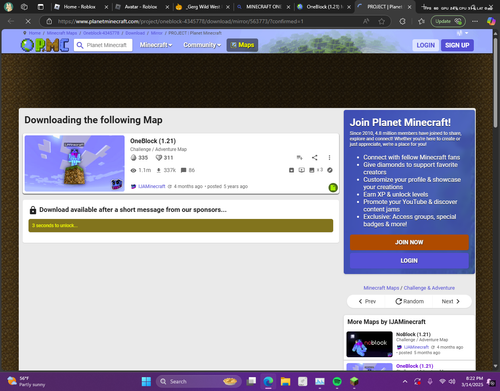
Task: Click Windows taskbar Search box
Action: coord(198,381)
